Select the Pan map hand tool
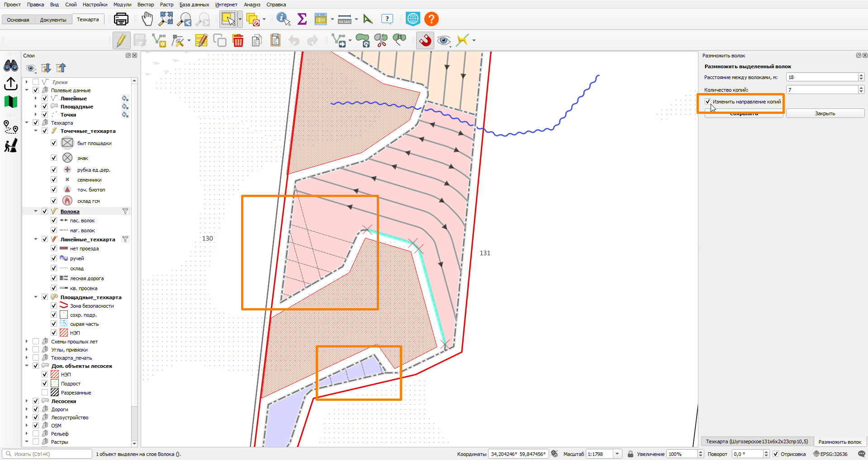The height and width of the screenshot is (460, 868). tap(147, 19)
